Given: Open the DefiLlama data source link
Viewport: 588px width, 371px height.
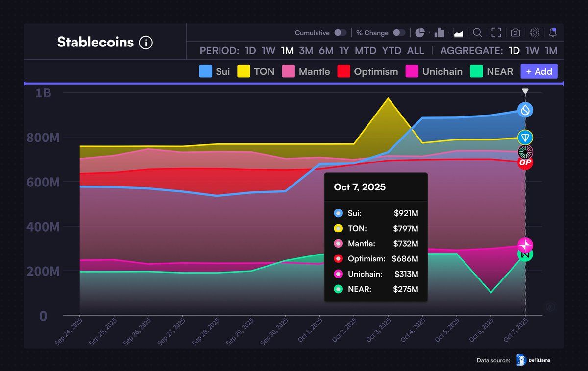Looking at the screenshot, I should click(534, 360).
